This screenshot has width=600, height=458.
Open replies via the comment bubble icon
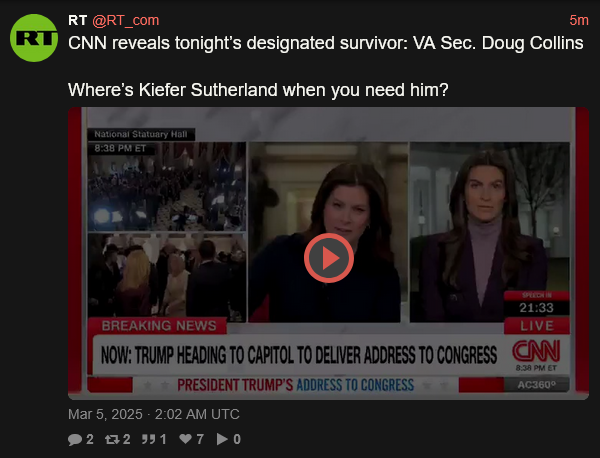pos(75,439)
